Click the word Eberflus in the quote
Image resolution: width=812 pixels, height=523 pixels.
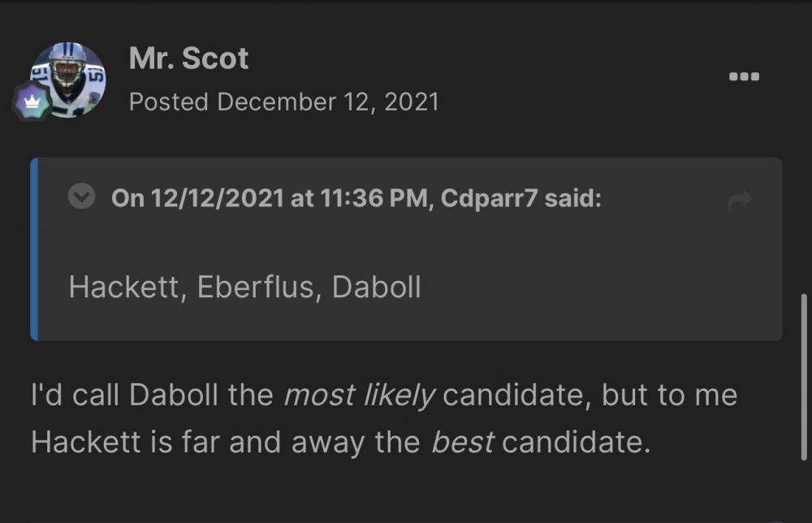tap(257, 287)
